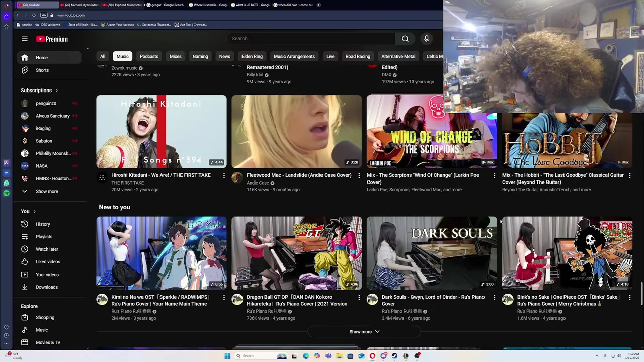Image resolution: width=644 pixels, height=362 pixels.
Task: Switch to the I Exposed Minnesota tab
Action: (x=122, y=5)
